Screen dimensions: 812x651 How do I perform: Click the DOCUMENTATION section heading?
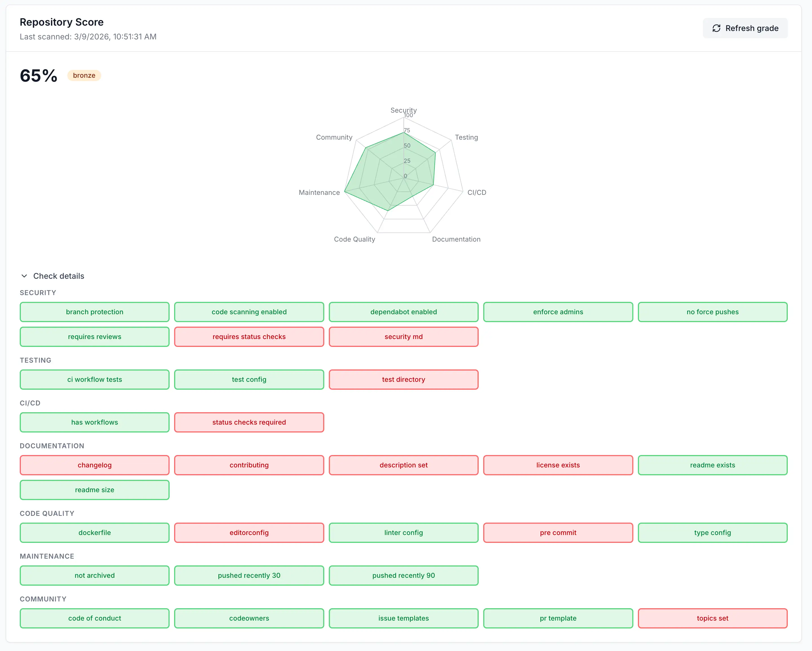click(52, 446)
